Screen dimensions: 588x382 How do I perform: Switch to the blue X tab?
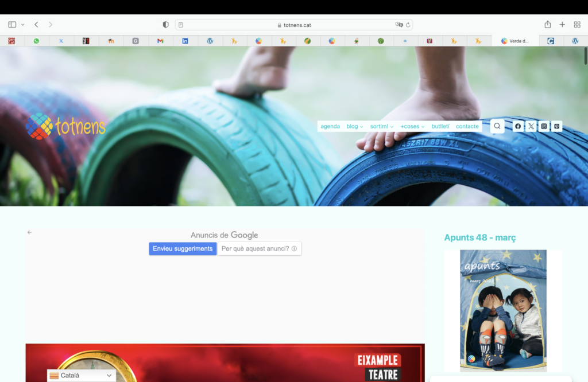(61, 41)
